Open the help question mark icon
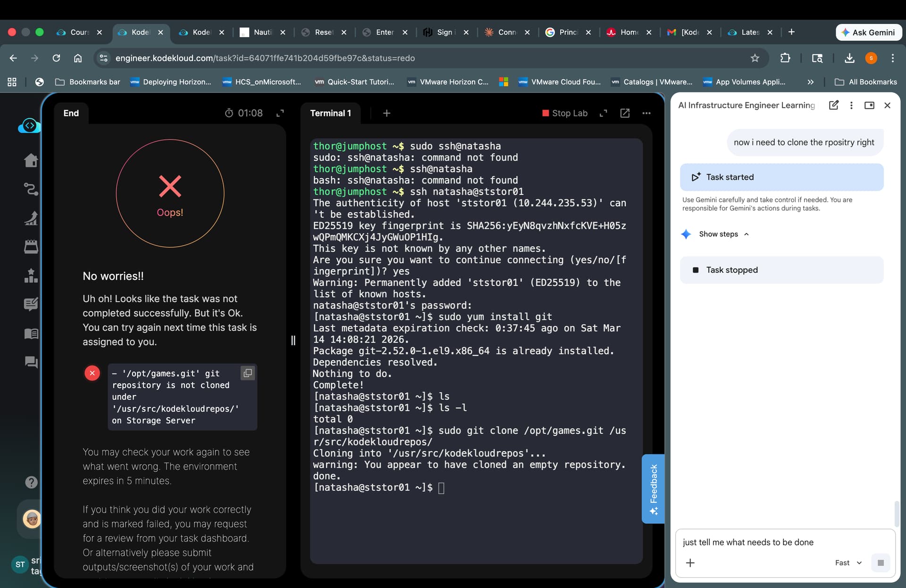This screenshot has width=906, height=588. 31,482
